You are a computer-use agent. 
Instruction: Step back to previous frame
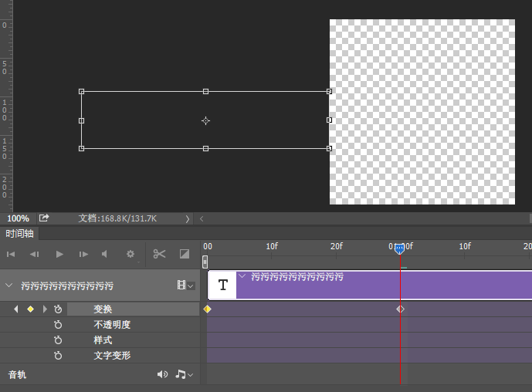pos(35,254)
